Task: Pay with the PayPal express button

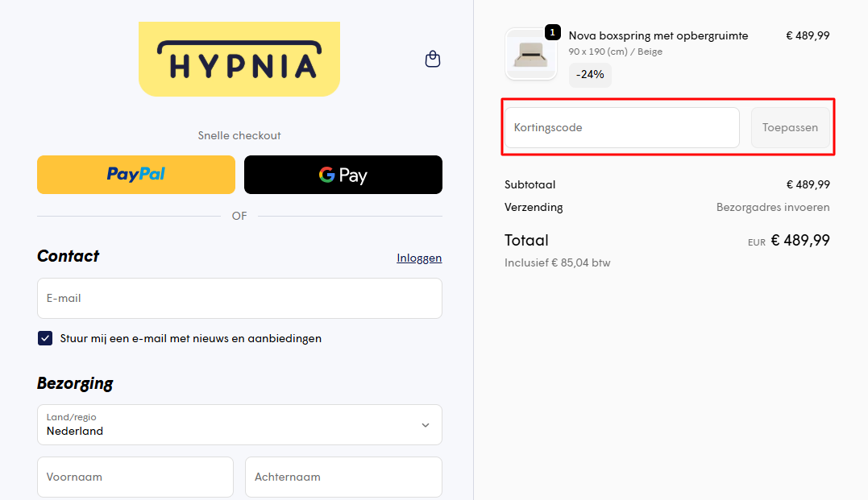Action: [136, 175]
